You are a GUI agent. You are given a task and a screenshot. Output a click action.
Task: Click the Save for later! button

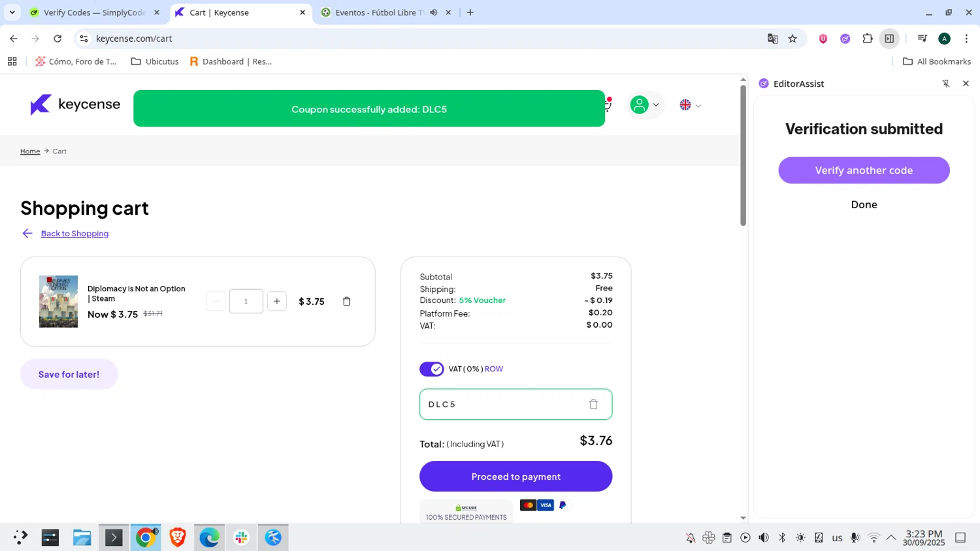69,374
